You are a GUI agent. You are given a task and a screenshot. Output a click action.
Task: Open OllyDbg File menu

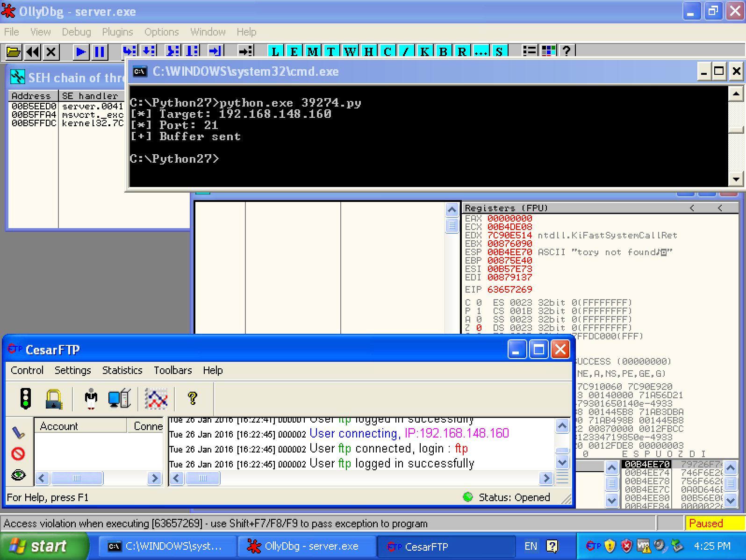12,32
